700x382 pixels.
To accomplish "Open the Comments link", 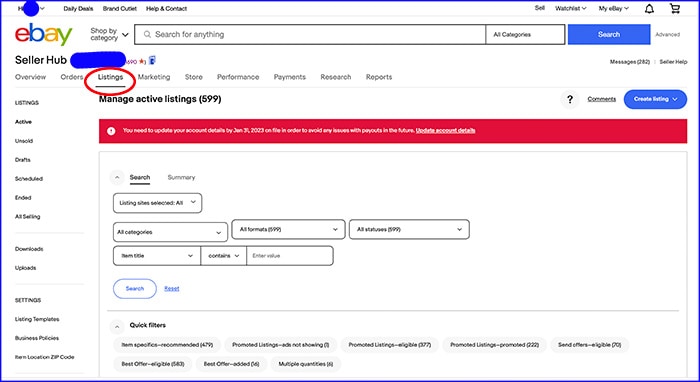I will [601, 99].
